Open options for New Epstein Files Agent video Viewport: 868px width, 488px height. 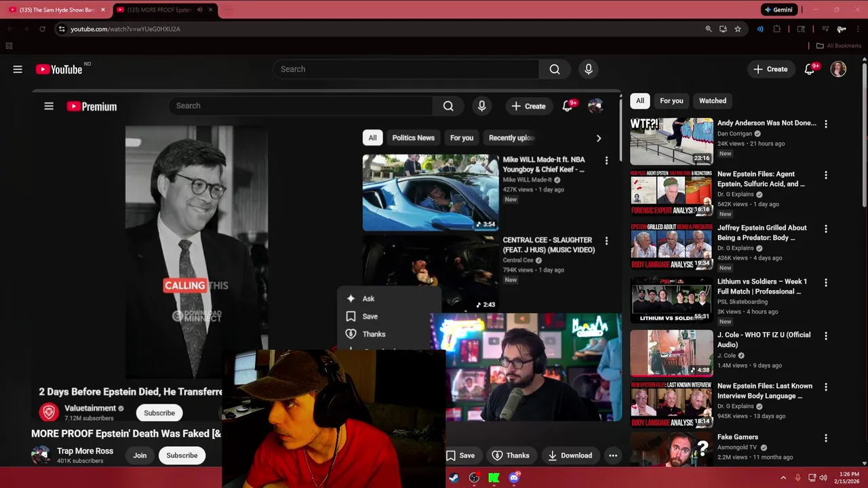[x=825, y=175]
